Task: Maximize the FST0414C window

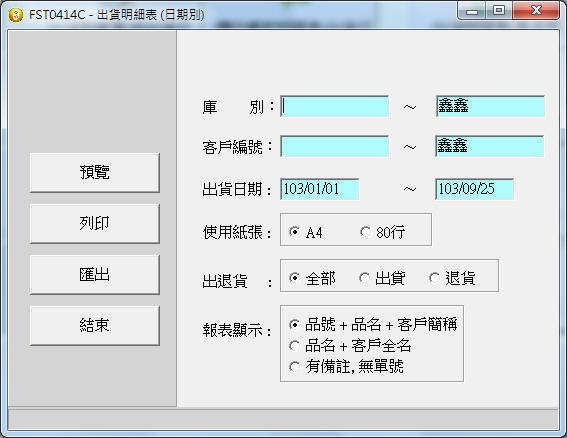Action: click(x=499, y=10)
